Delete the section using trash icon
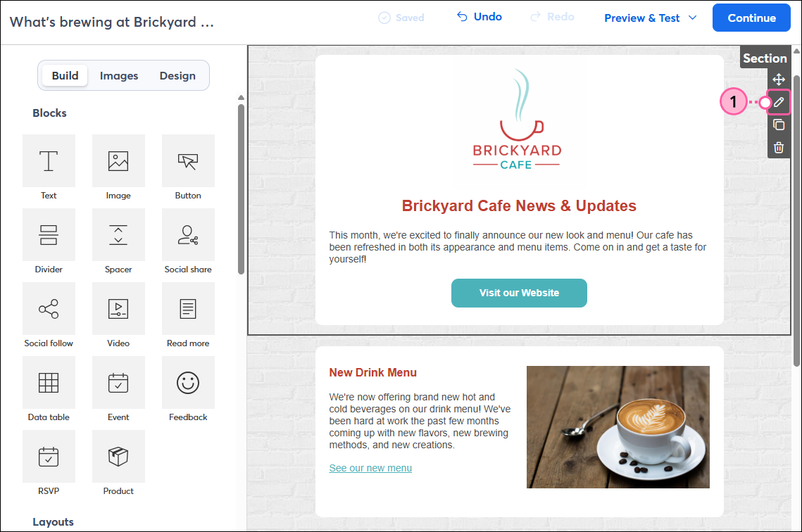This screenshot has height=532, width=802. click(x=779, y=147)
